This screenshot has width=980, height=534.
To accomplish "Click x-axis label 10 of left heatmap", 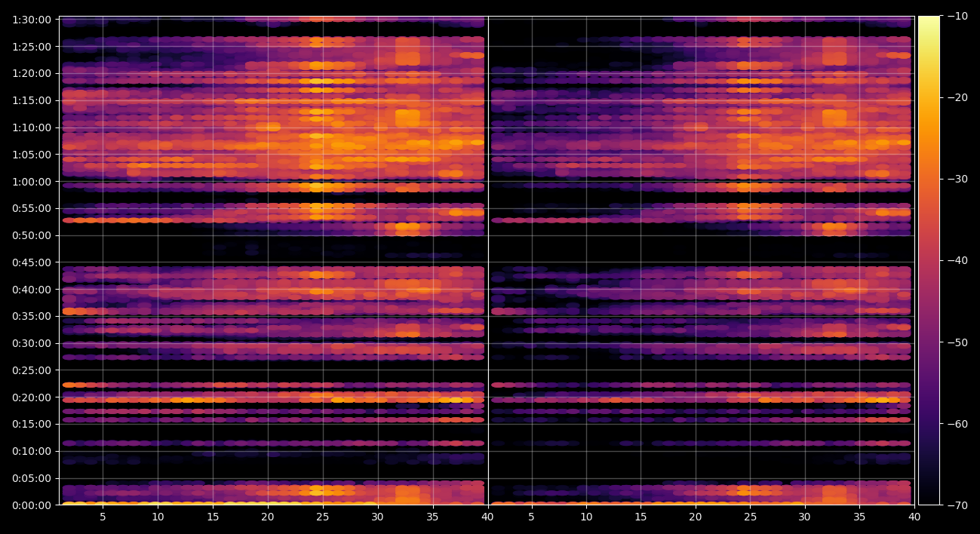I will 158,517.
